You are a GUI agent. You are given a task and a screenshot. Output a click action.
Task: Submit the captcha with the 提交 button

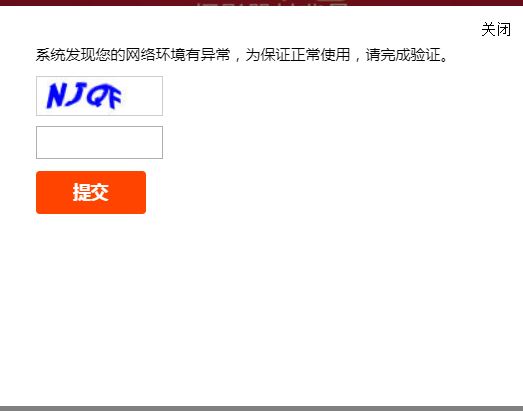[x=91, y=192]
